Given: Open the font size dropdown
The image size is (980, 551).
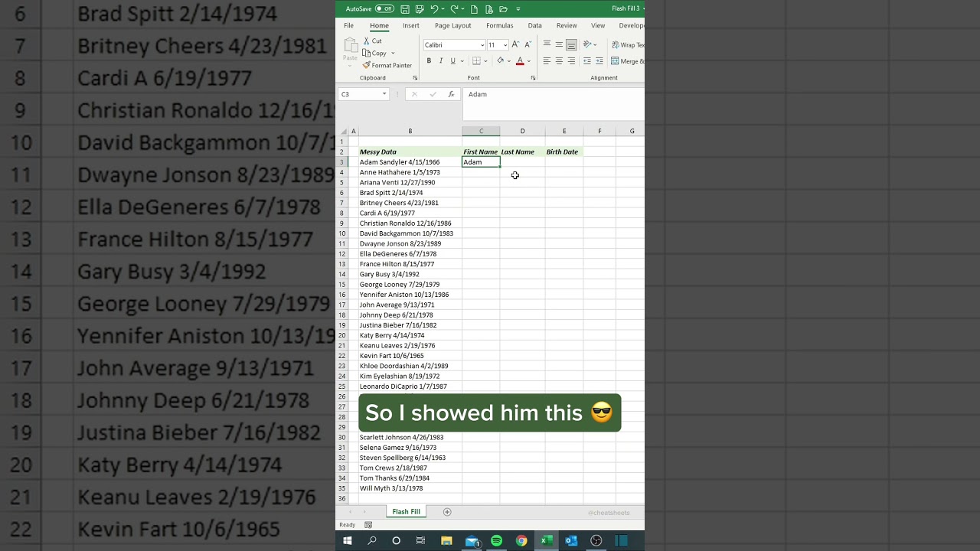Looking at the screenshot, I should pos(505,45).
